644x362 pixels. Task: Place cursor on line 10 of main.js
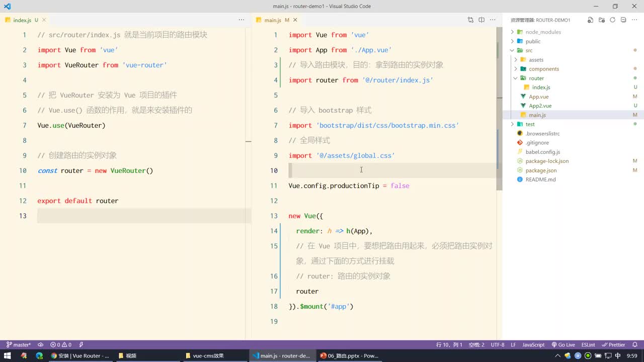pyautogui.click(x=392, y=170)
